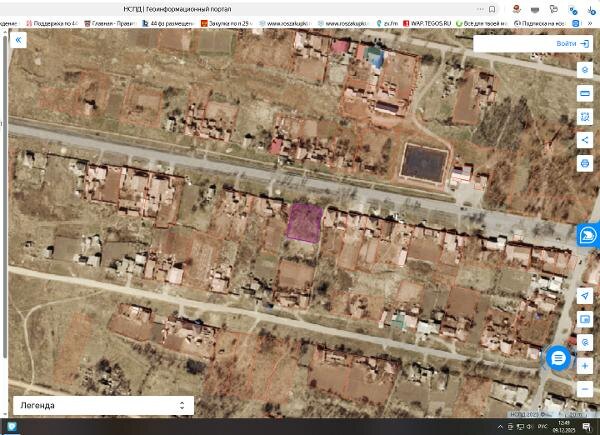Open the Все для твоей м bookmark

(x=481, y=23)
